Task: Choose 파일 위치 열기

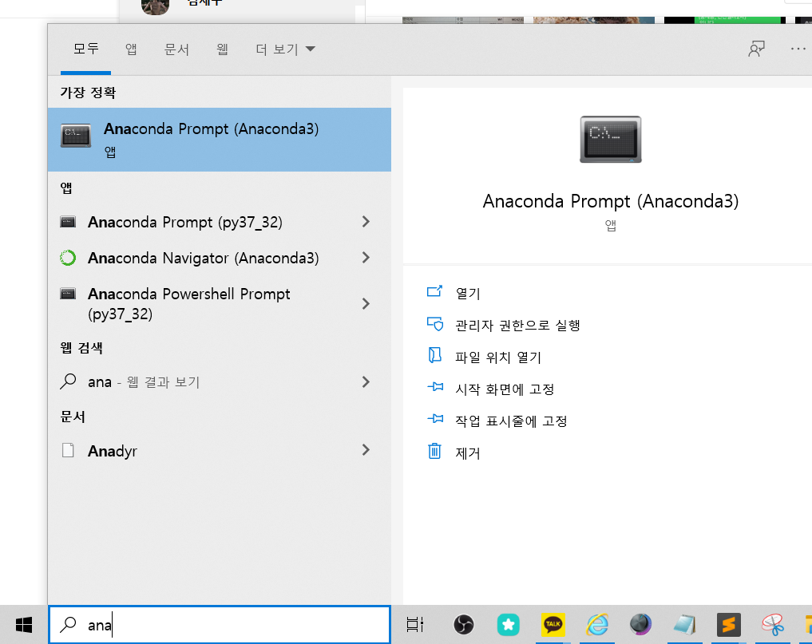Action: pos(498,358)
